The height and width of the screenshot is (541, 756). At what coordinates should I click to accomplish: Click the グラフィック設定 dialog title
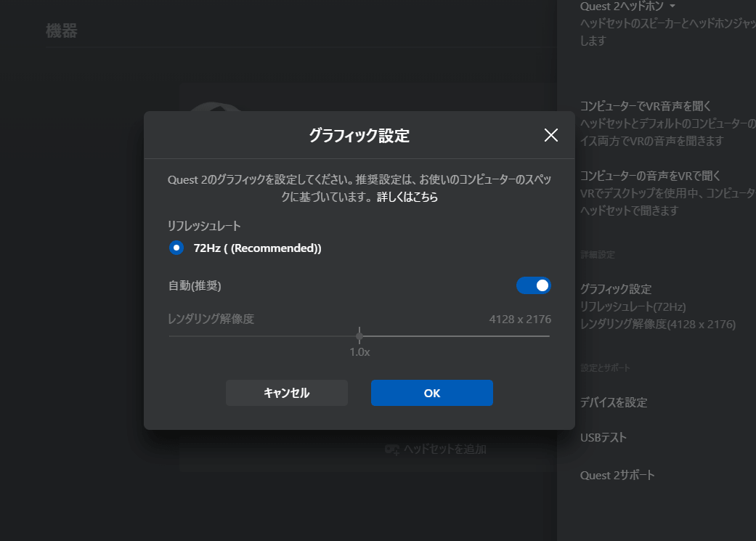pyautogui.click(x=359, y=136)
